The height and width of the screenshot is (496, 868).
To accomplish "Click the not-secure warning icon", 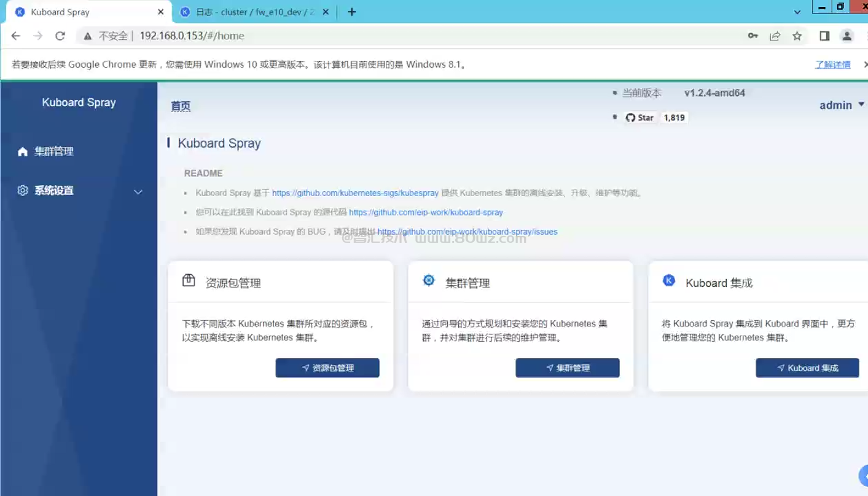I will pyautogui.click(x=88, y=36).
